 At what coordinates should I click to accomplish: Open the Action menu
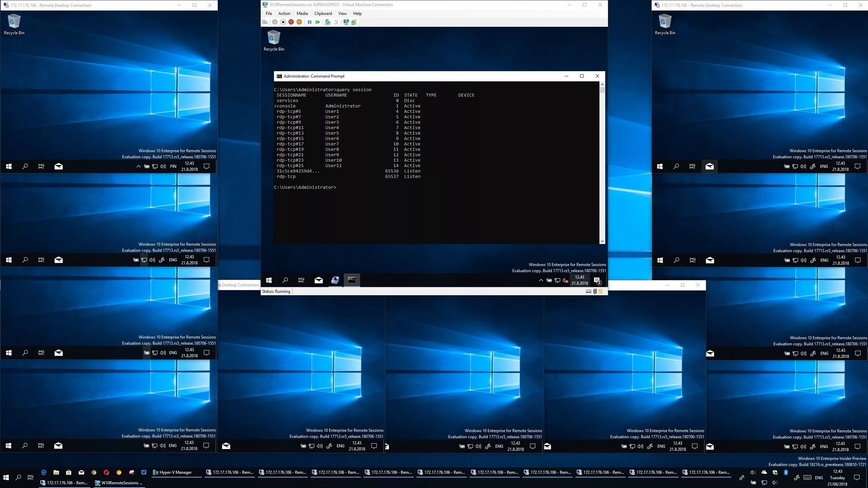[284, 14]
